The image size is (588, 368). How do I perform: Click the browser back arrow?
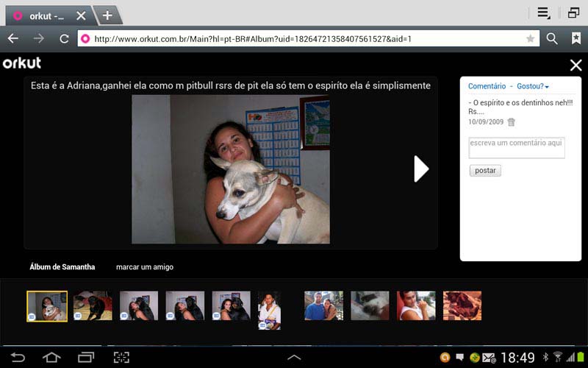(x=13, y=38)
